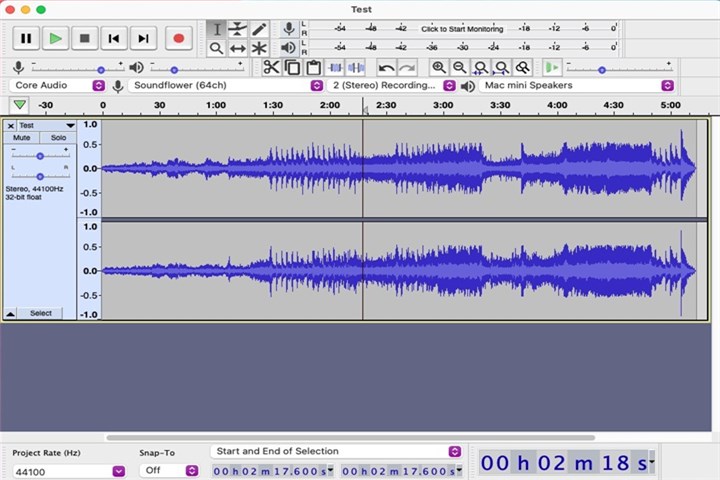Select the Envelope tool
Viewport: 720px width, 480px height.
tap(238, 29)
